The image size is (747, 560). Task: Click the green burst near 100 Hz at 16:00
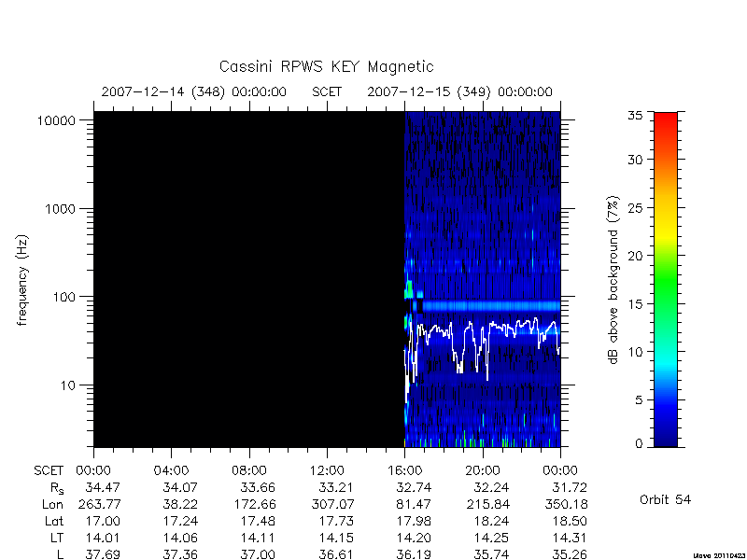[x=409, y=290]
